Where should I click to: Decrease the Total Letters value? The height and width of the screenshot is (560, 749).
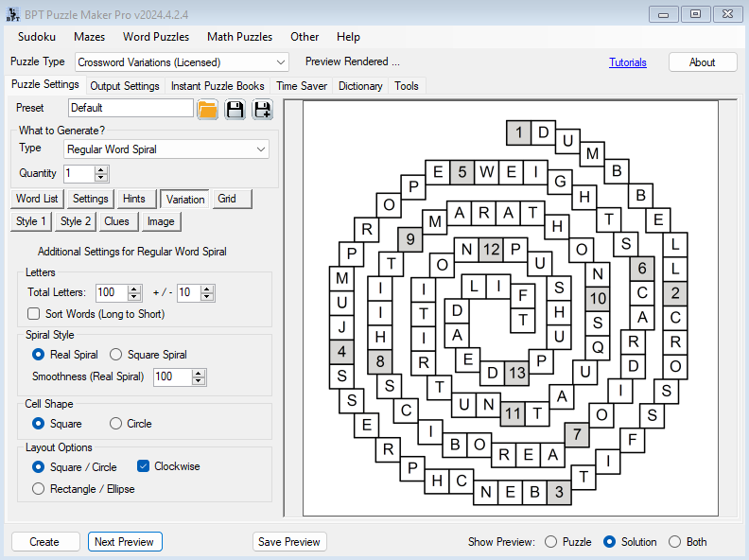click(x=134, y=297)
